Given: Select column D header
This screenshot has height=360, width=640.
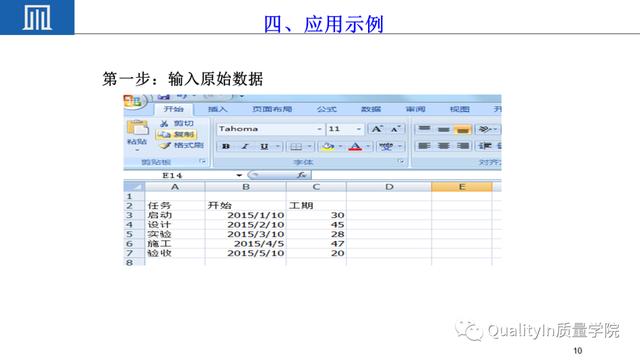Looking at the screenshot, I should (x=389, y=187).
